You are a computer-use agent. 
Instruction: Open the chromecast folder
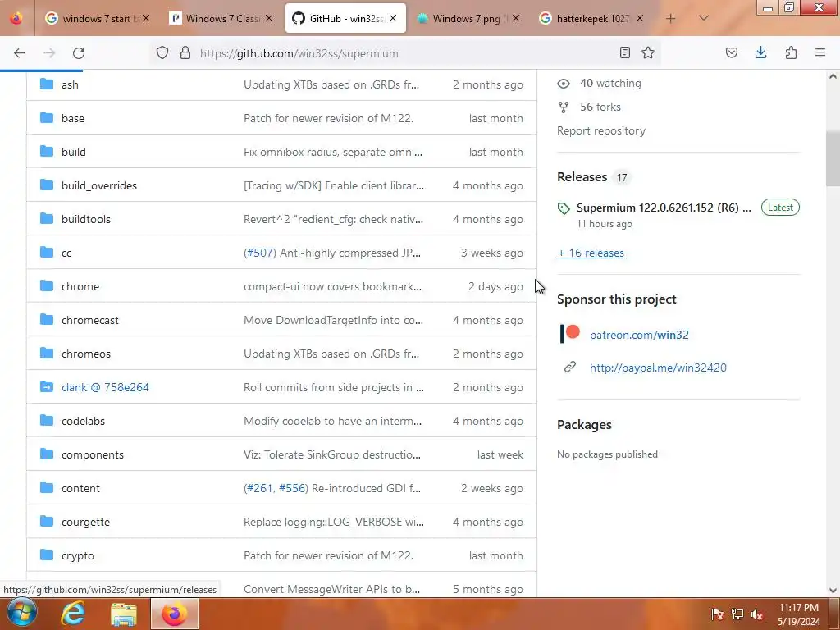(90, 321)
